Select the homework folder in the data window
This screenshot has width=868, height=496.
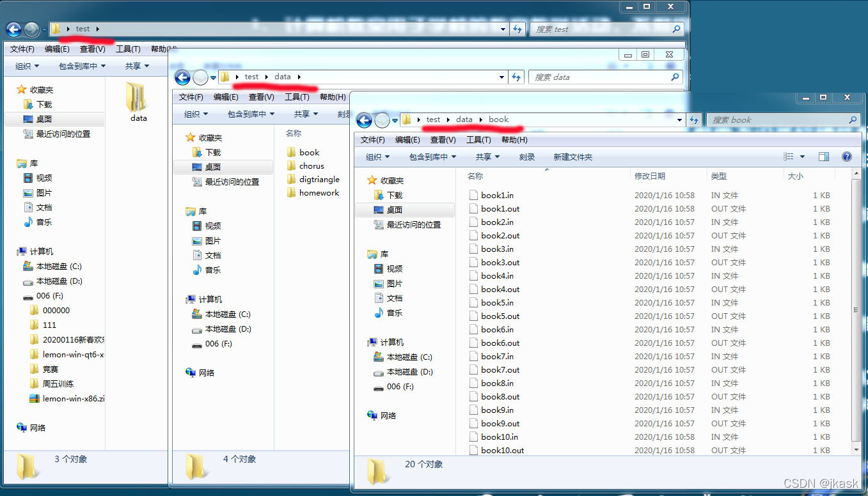pyautogui.click(x=313, y=192)
